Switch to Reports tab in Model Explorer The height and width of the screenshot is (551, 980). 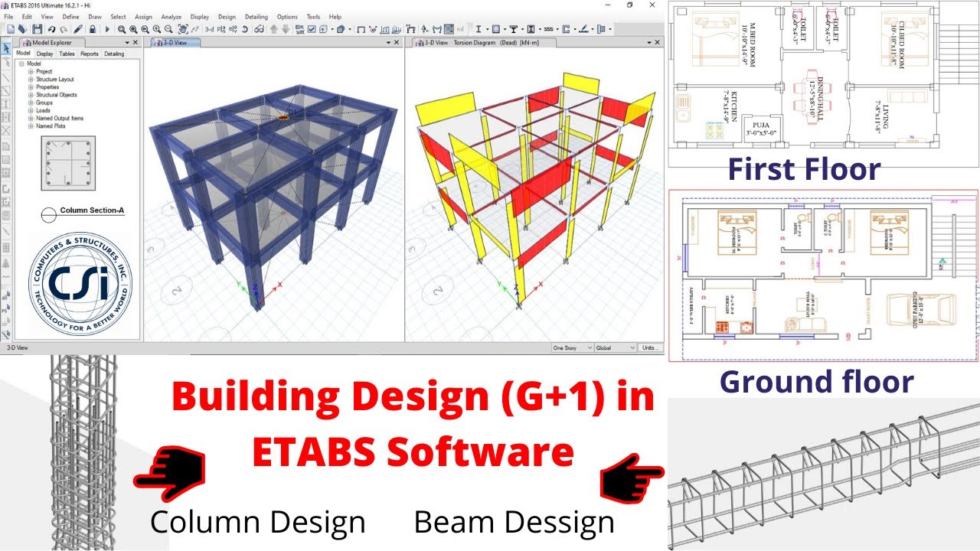[x=90, y=54]
